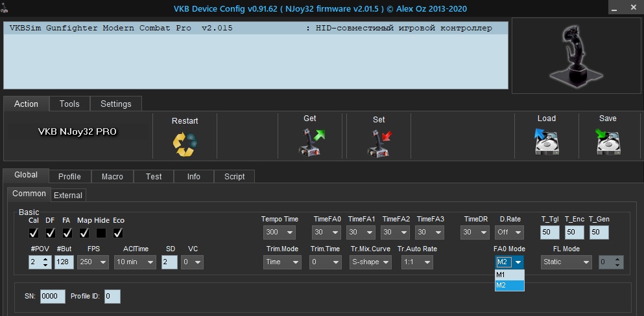Switch to the Tools tab
Image resolution: width=644 pixels, height=316 pixels.
coord(69,104)
